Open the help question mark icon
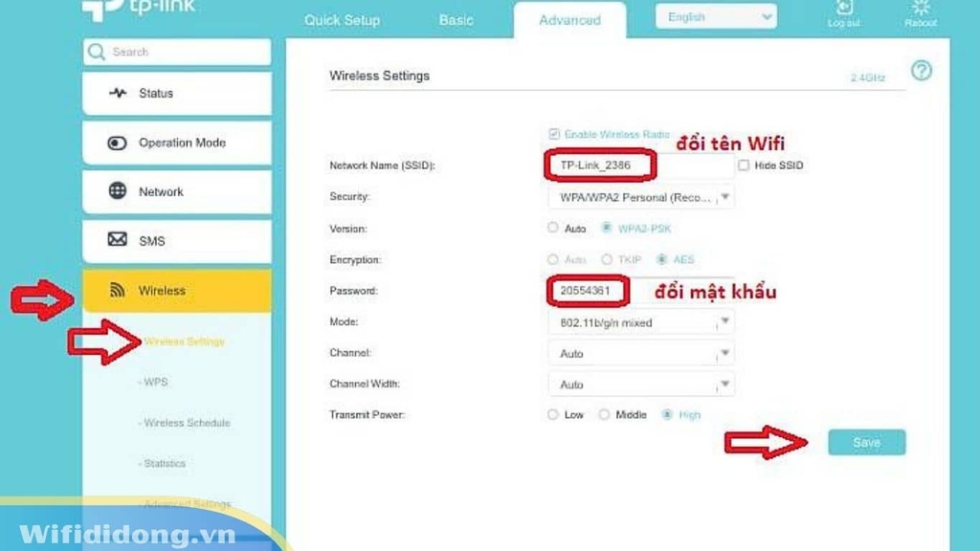 click(921, 71)
